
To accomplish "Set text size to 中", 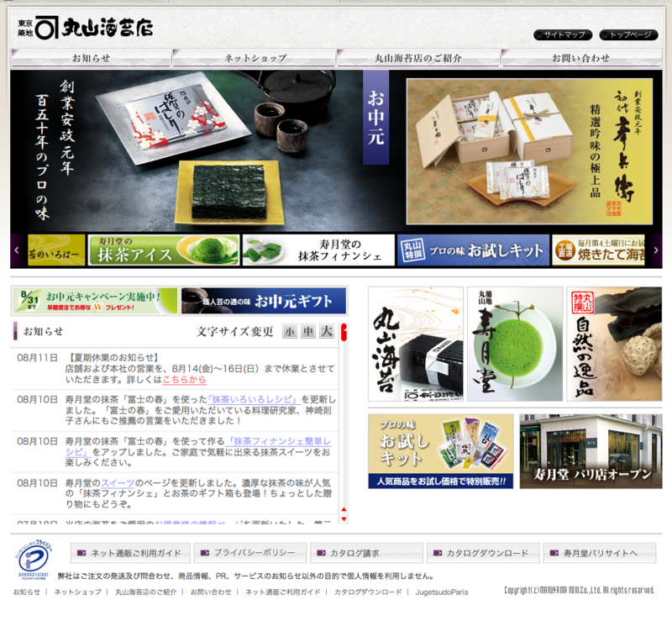I will coord(308,332).
